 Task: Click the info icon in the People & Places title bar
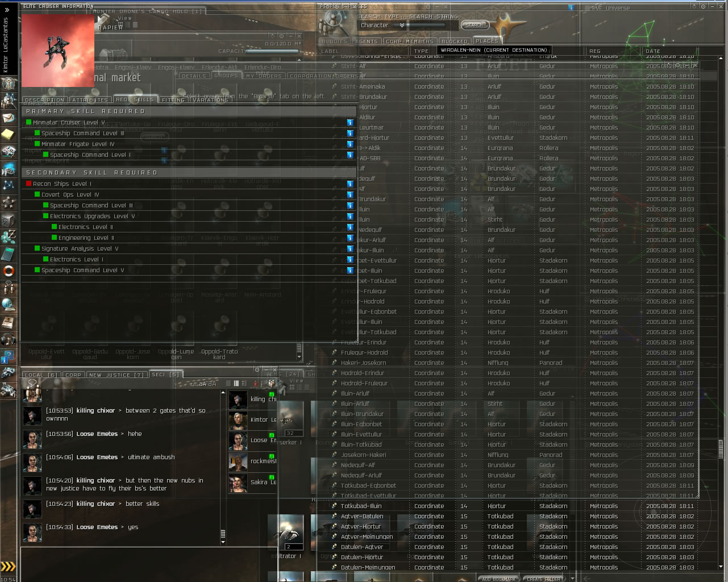pos(571,7)
